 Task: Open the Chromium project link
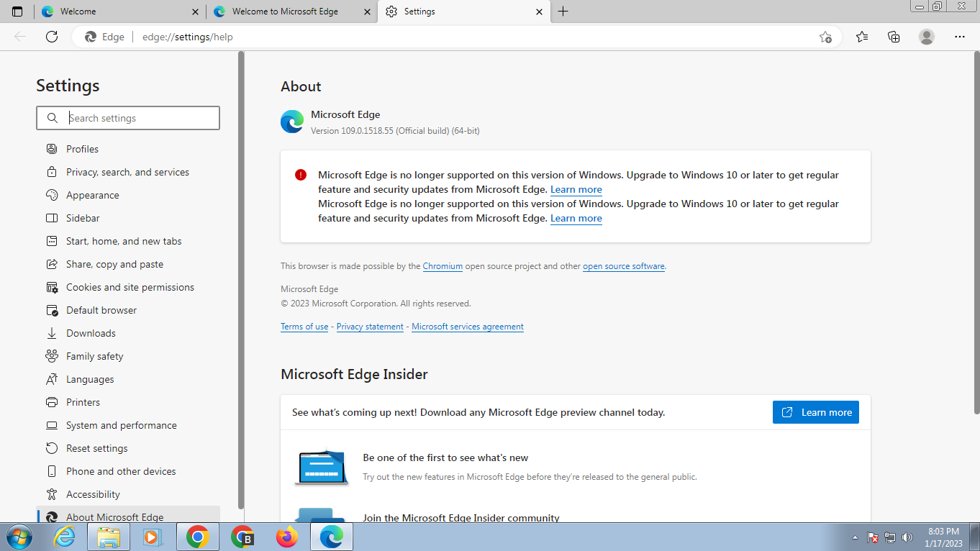pos(443,266)
